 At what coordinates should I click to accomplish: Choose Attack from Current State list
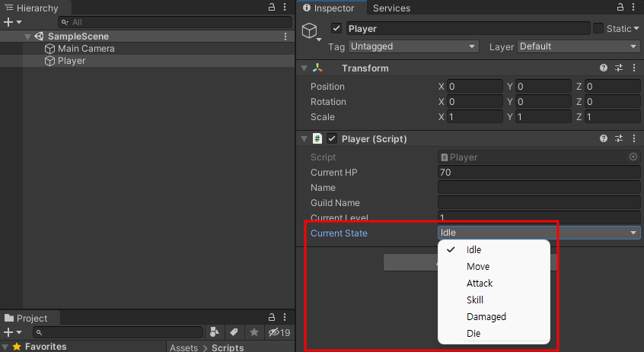494,283
